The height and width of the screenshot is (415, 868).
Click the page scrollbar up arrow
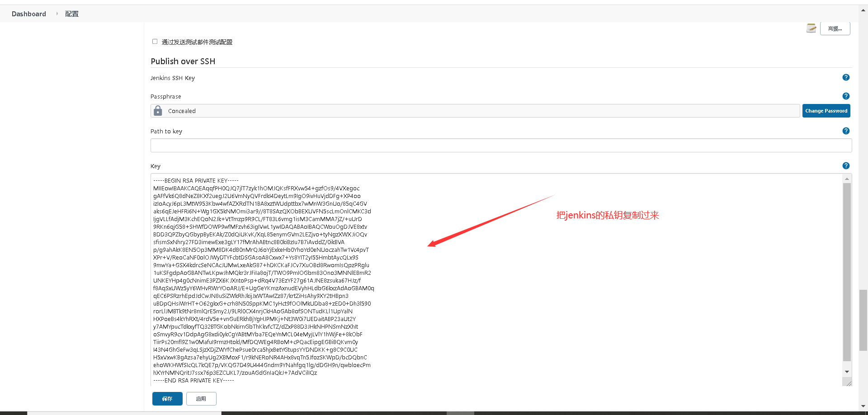863,9
